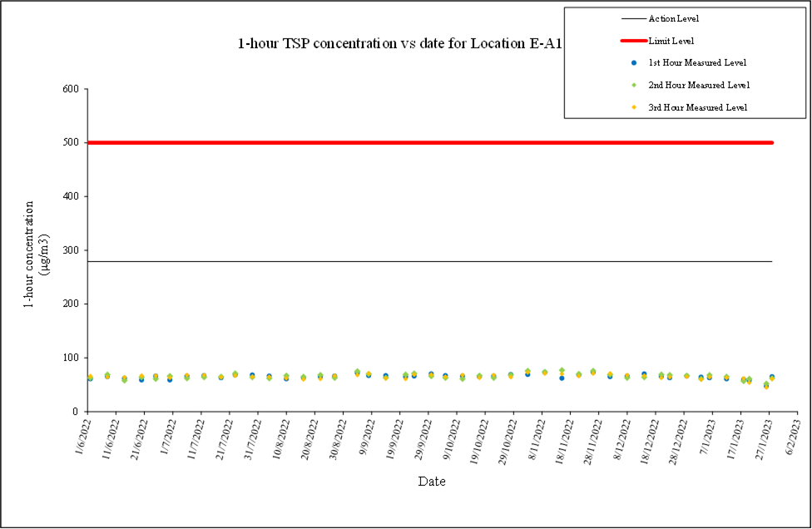Click the yellow 3rd Hour legend marker

click(x=634, y=107)
